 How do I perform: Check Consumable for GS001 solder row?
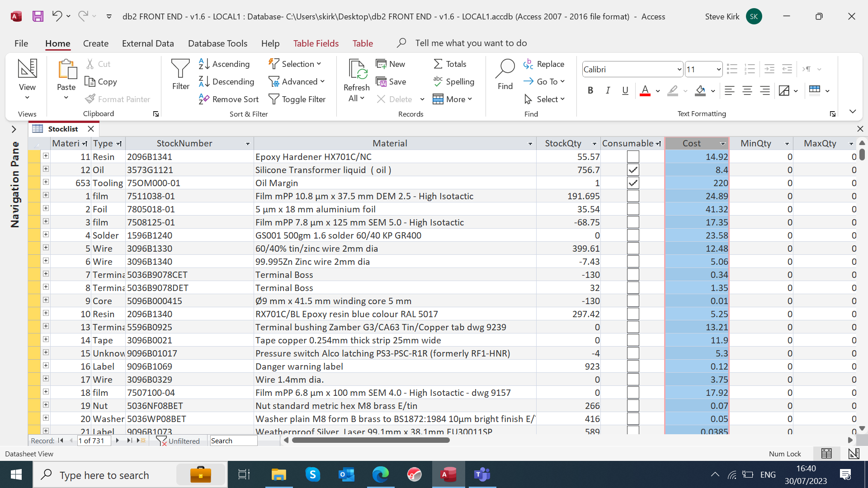(x=633, y=235)
